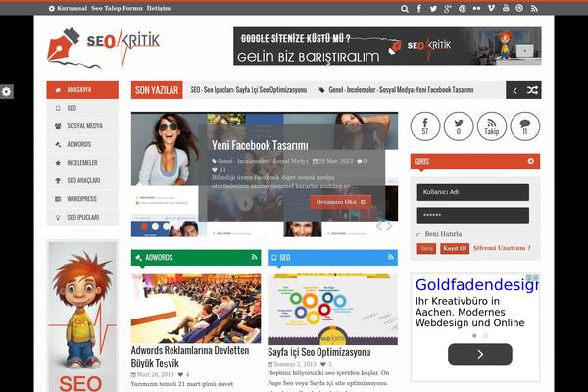Screen dimensions: 588x392
Task: Click the plus icon on Giriş header
Action: (530, 161)
